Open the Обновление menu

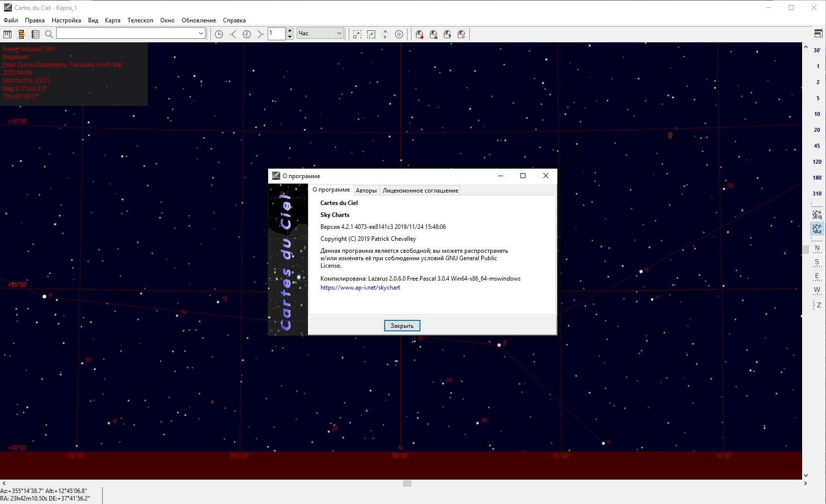coord(199,20)
